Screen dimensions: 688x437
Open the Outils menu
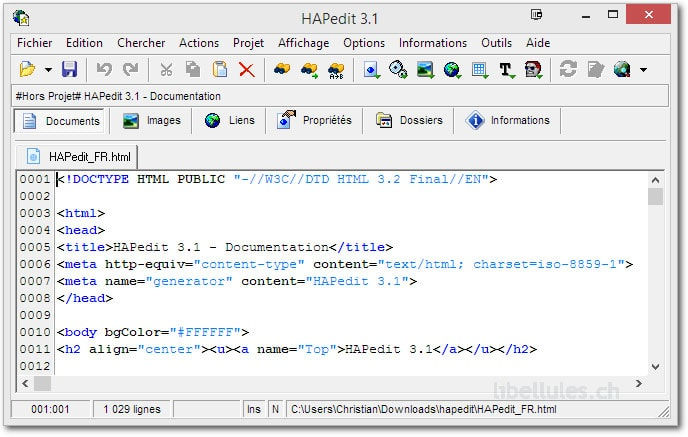click(496, 43)
